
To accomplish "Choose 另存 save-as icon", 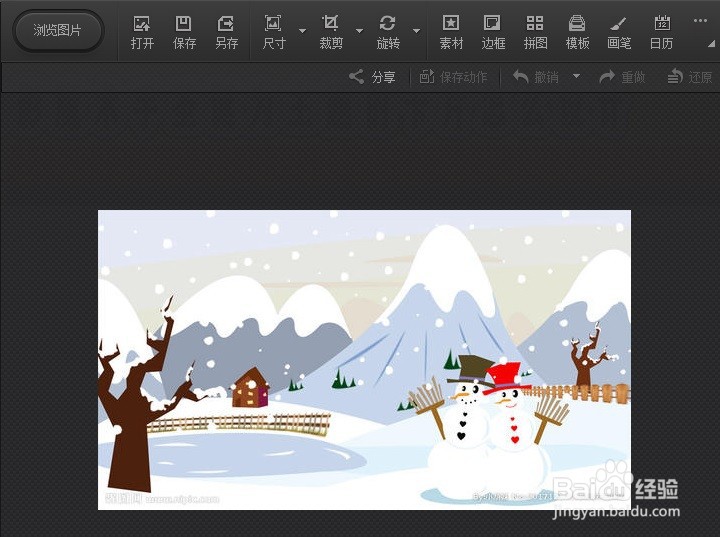I will coord(226,33).
